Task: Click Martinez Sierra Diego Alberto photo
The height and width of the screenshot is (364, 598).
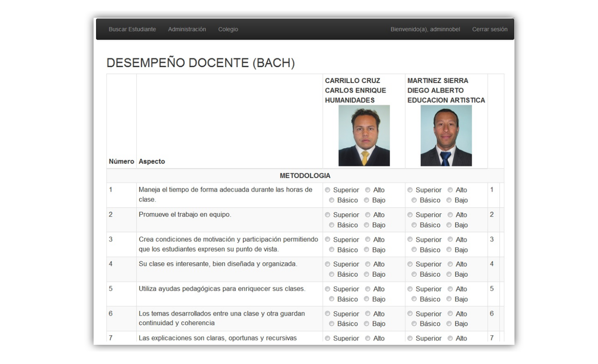Action: (x=446, y=136)
